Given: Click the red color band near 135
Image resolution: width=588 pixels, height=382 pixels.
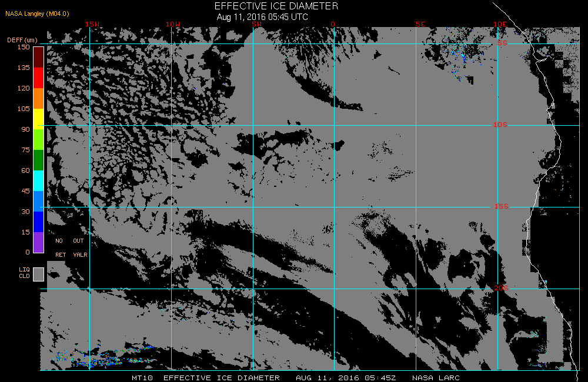Looking at the screenshot, I should point(39,78).
